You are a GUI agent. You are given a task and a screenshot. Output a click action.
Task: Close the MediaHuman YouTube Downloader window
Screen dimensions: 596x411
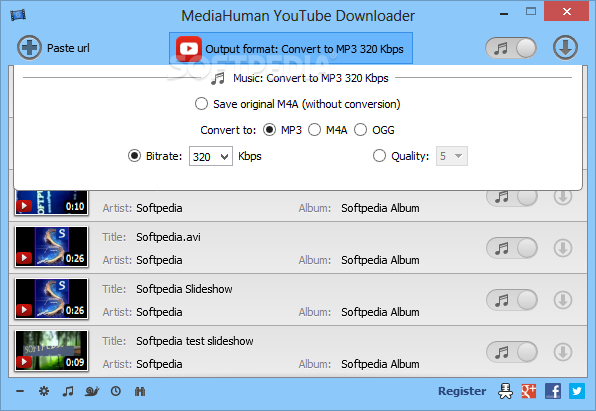tap(567, 11)
